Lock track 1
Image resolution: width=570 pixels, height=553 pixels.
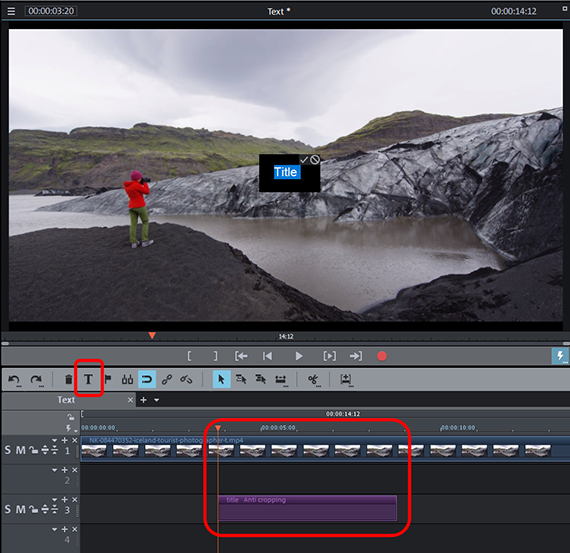33,450
